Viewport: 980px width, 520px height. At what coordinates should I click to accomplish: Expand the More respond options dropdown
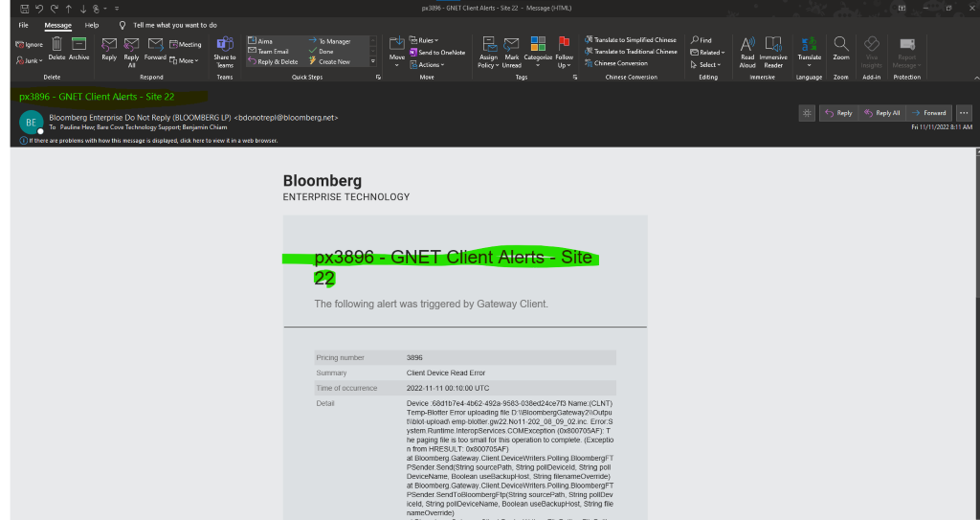(185, 60)
